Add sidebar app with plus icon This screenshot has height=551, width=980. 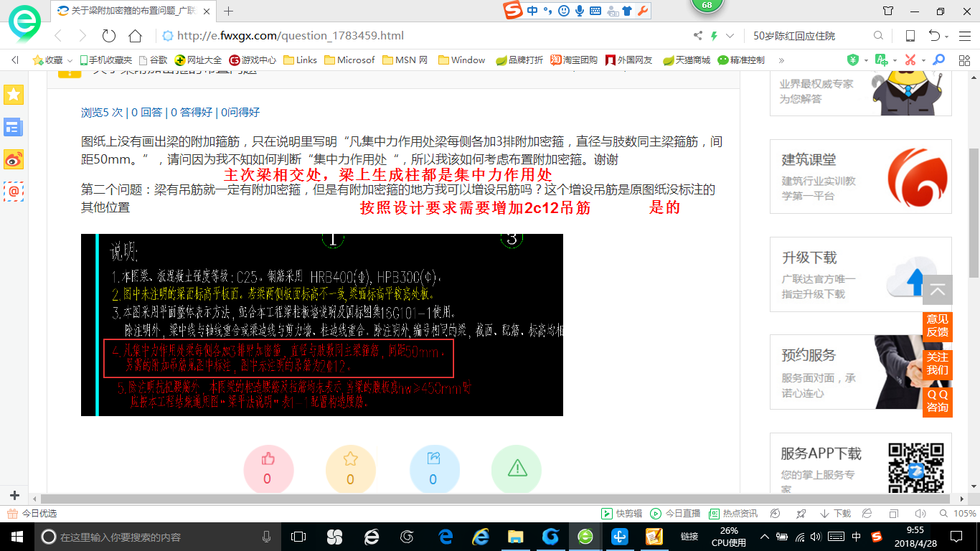coord(14,496)
